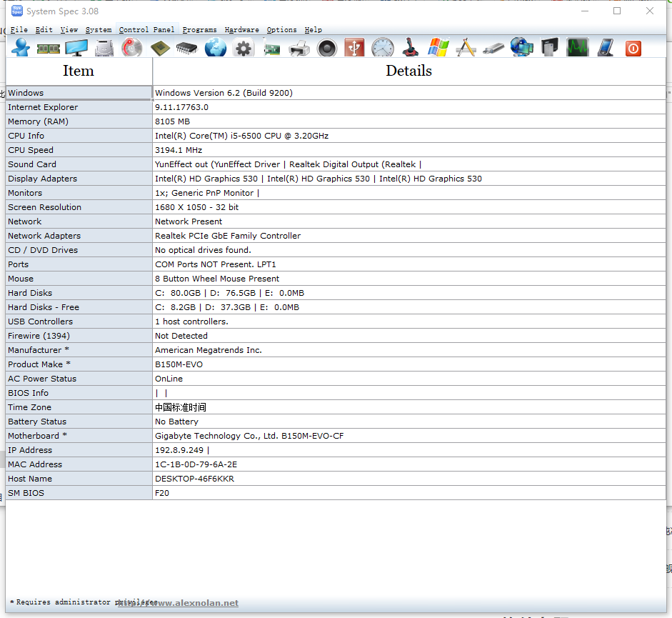The image size is (672, 618).
Task: Click the globe with computers network icon
Action: point(521,48)
